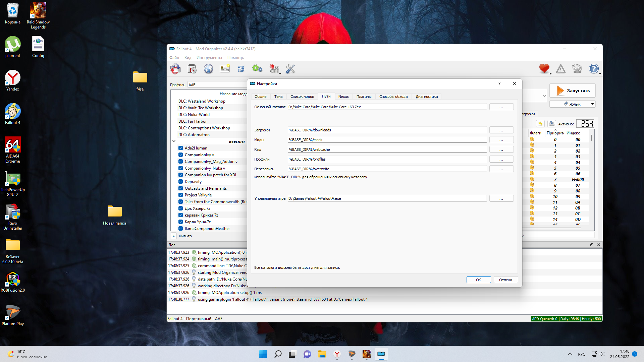Click the green gears executables icon
644x362 pixels.
tap(257, 69)
